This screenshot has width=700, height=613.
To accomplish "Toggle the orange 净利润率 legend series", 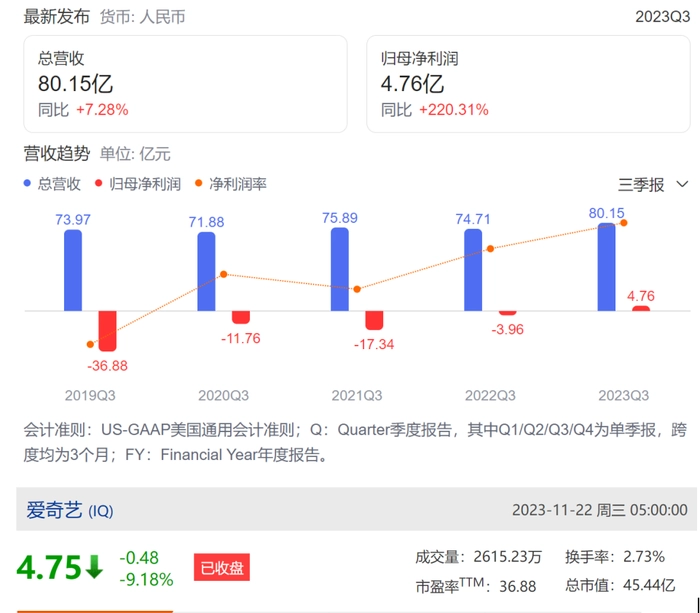I will [231, 184].
